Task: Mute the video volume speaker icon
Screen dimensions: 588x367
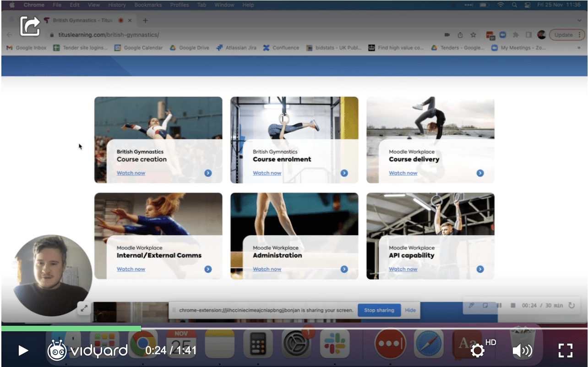Action: click(522, 351)
